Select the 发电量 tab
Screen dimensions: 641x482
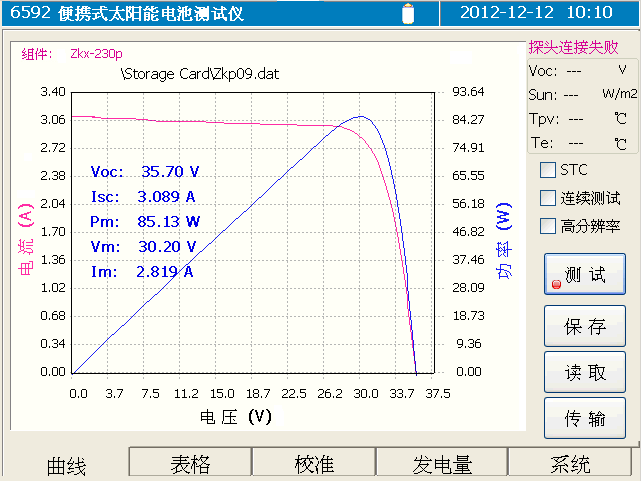coord(442,464)
